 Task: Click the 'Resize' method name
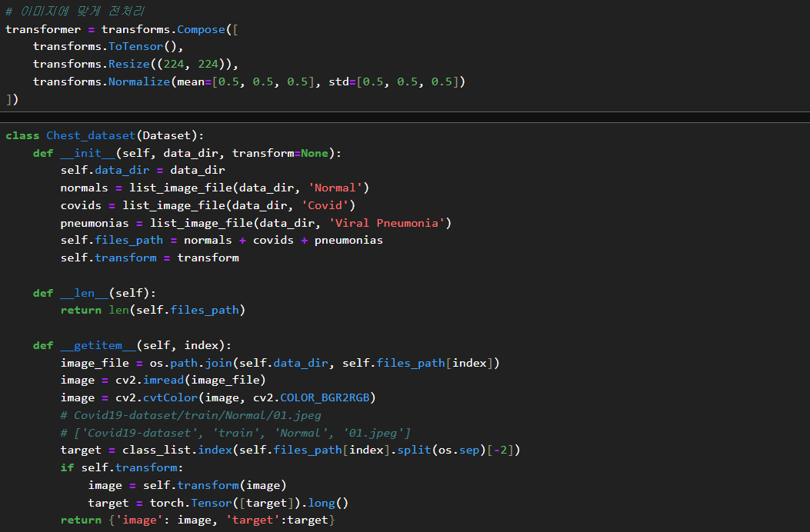click(128, 64)
